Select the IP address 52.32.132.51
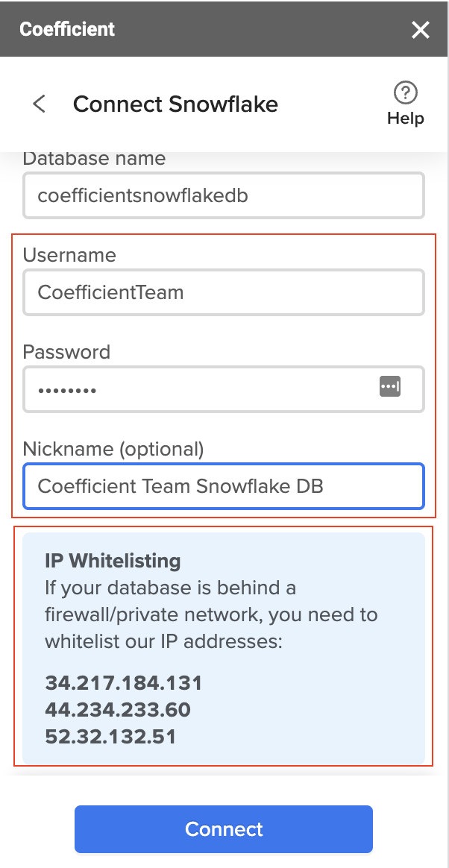This screenshot has width=449, height=868. click(110, 737)
